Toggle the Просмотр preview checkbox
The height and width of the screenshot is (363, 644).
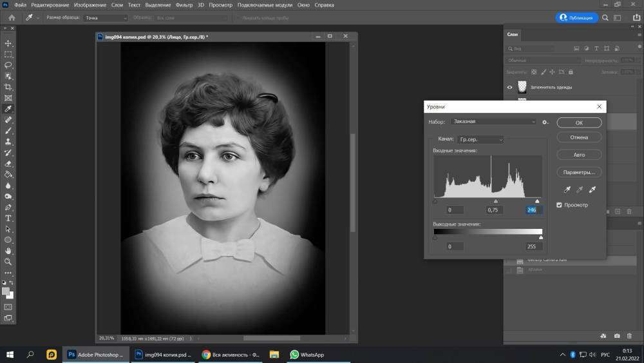click(559, 205)
